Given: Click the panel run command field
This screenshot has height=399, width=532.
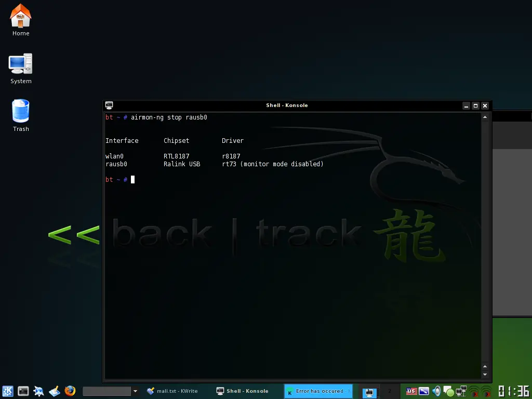Looking at the screenshot, I should click(107, 391).
